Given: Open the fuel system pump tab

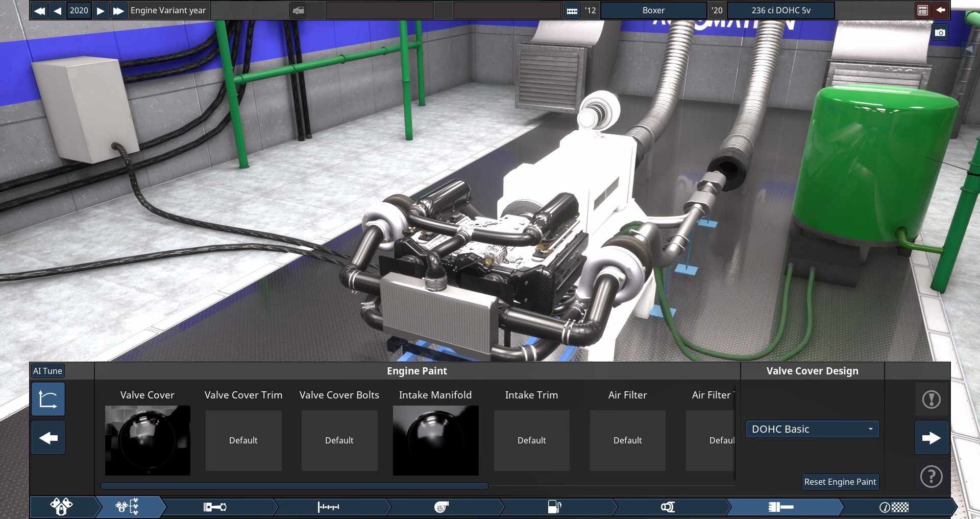Looking at the screenshot, I should (554, 507).
